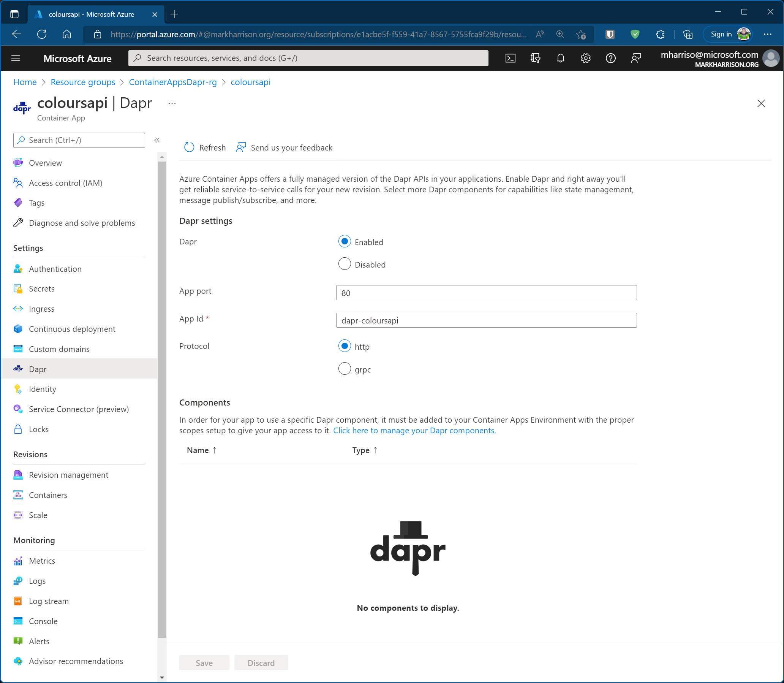Select the Disabled Dapr radio button
The width and height of the screenshot is (784, 683).
[x=345, y=264]
